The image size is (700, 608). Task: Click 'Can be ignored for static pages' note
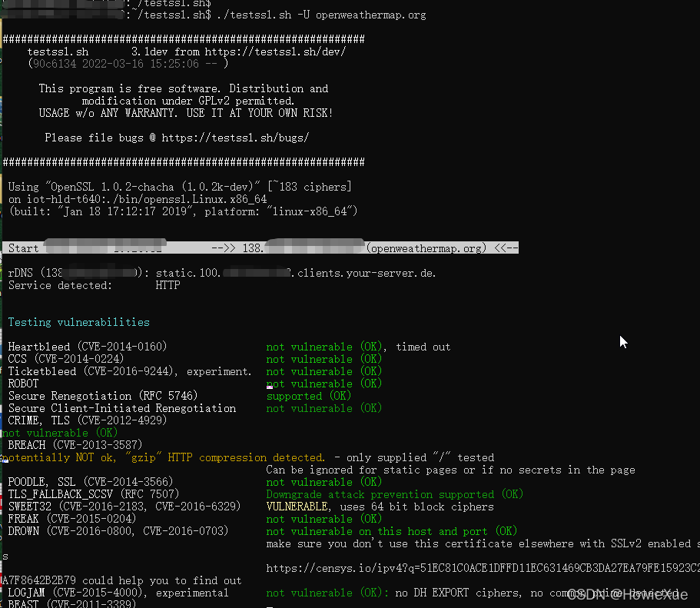click(450, 470)
